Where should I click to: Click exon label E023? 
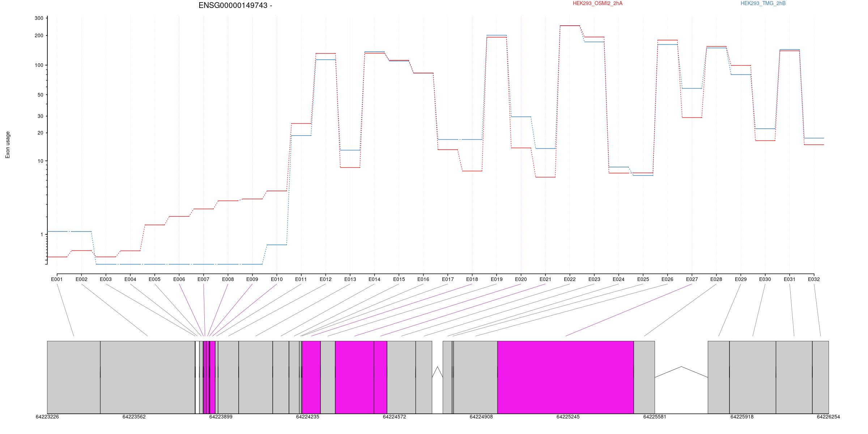[x=594, y=279]
